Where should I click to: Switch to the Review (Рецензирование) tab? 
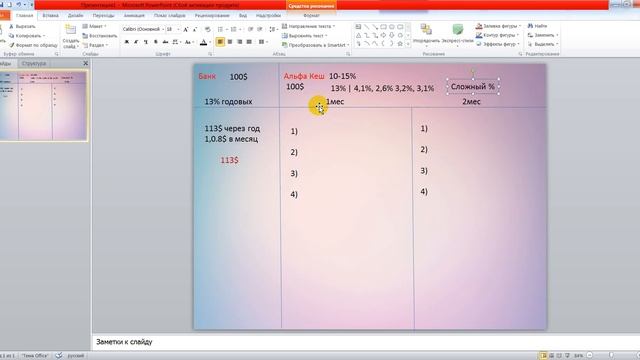pyautogui.click(x=212, y=16)
